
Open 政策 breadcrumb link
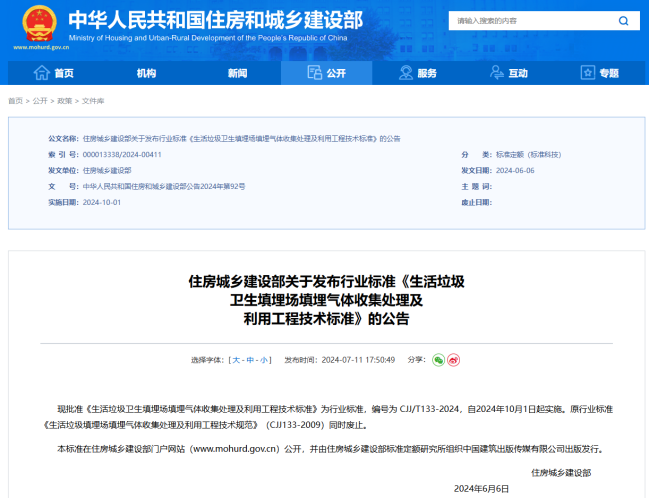(x=64, y=101)
